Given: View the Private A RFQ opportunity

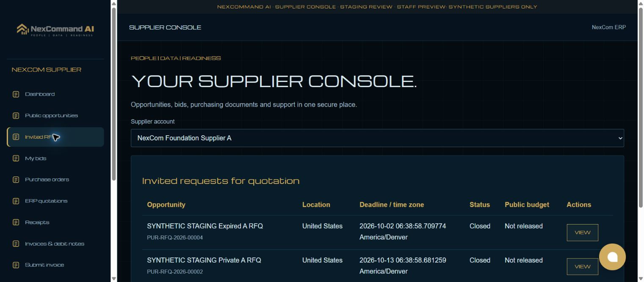Looking at the screenshot, I should coord(582,266).
